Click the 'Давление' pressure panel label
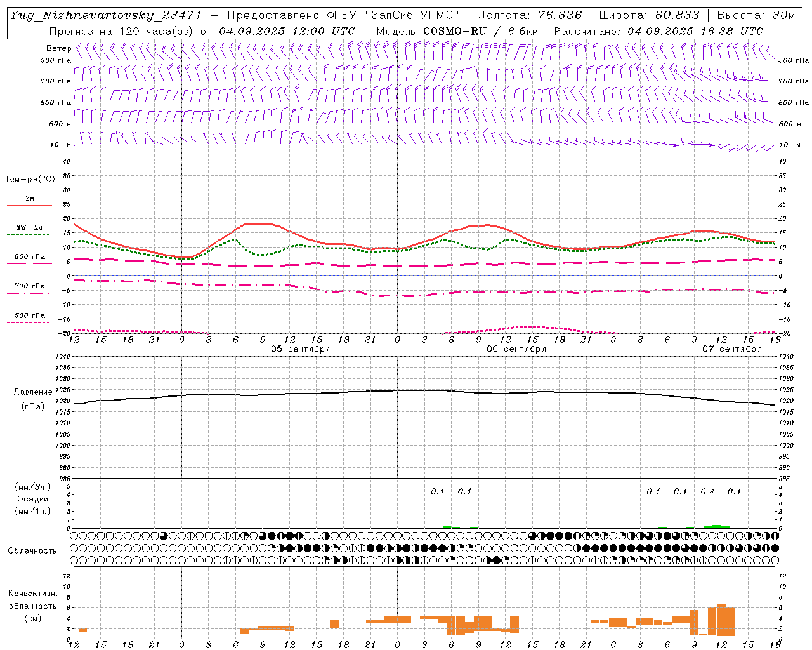This screenshot has height=650, width=812. point(33,392)
